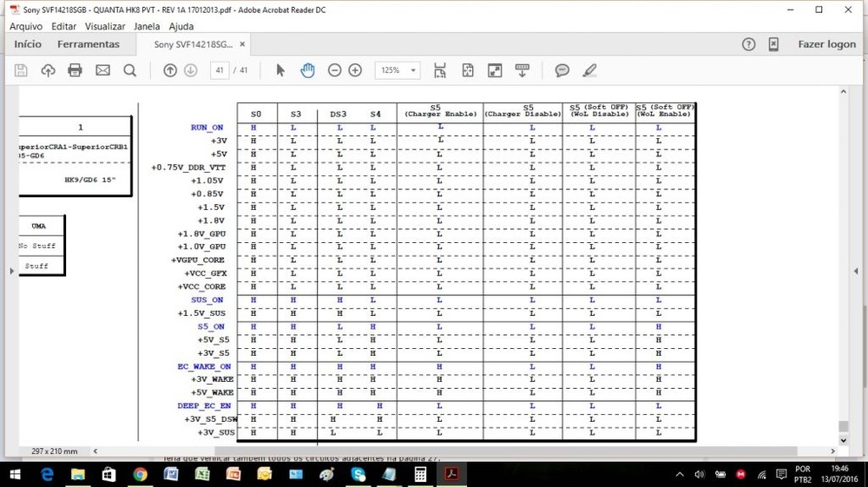This screenshot has width=868, height=487.
Task: Click Fazer logon link
Action: tap(826, 44)
